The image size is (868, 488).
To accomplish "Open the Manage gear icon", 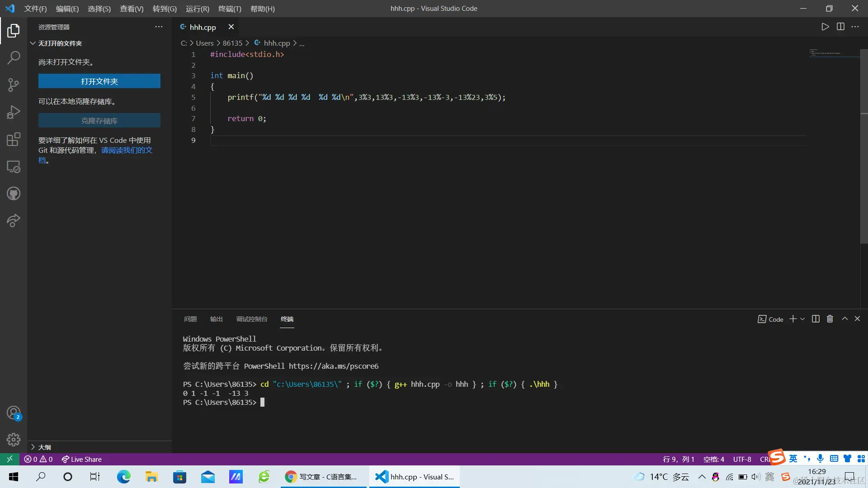I will (14, 439).
